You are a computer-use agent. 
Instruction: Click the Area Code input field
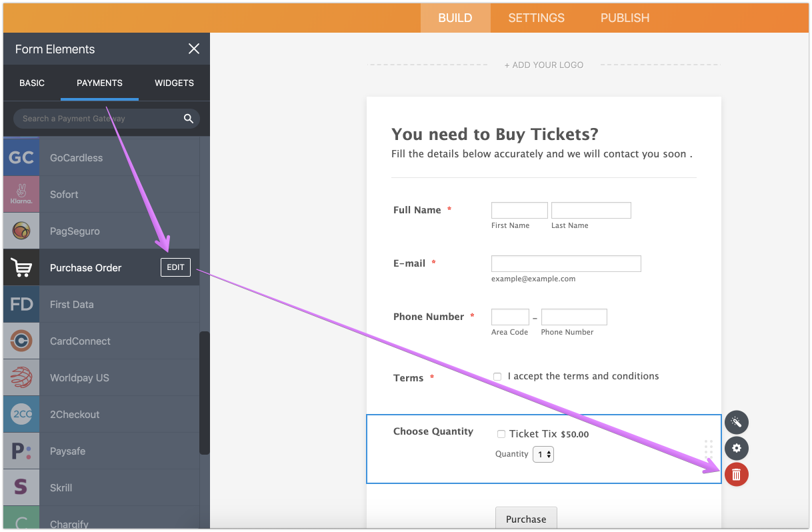pos(510,317)
